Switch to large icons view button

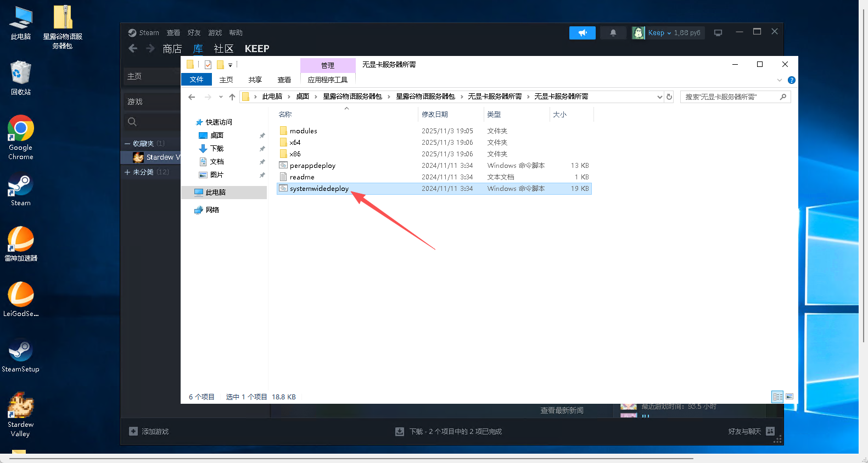[789, 397]
